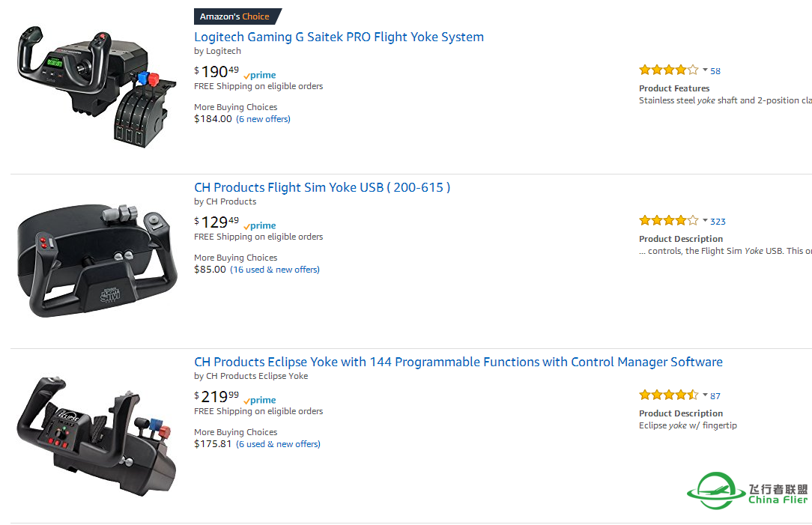Screen dimensions: 812x525
Task: Open the CH Products Eclipse Yoke title link
Action: click(458, 362)
